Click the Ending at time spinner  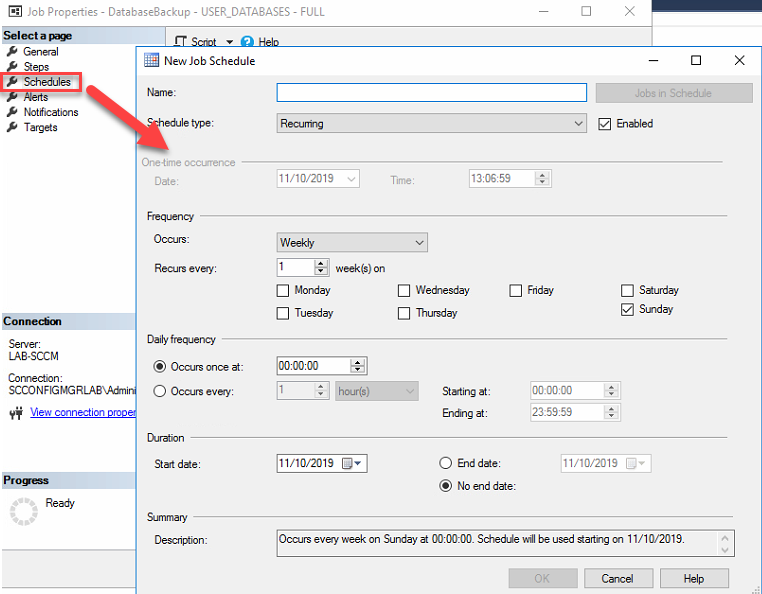(611, 412)
